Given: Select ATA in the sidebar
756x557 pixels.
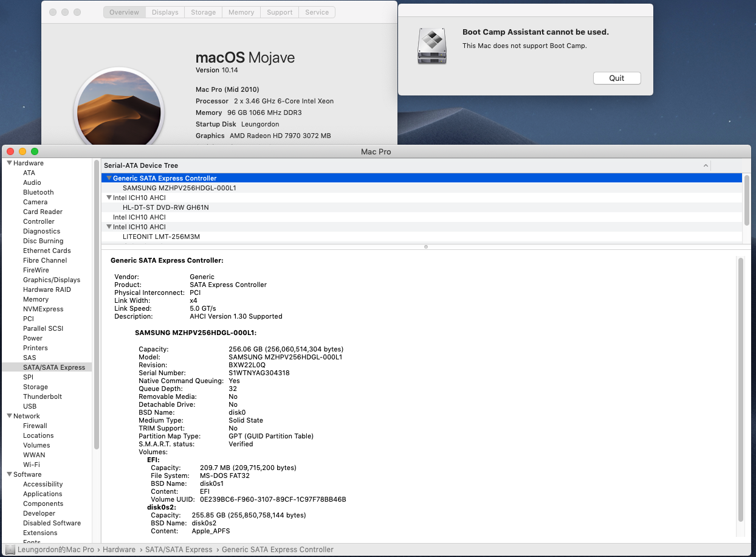Looking at the screenshot, I should [29, 173].
